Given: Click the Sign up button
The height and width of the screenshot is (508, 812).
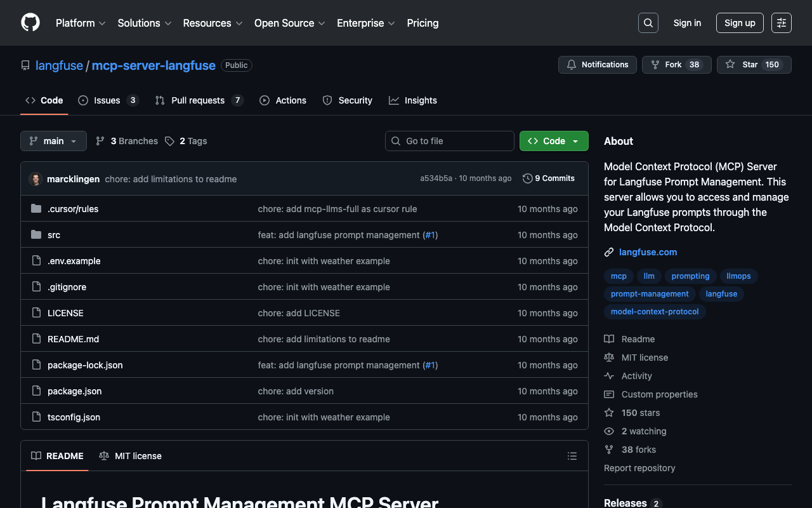Looking at the screenshot, I should 739,23.
